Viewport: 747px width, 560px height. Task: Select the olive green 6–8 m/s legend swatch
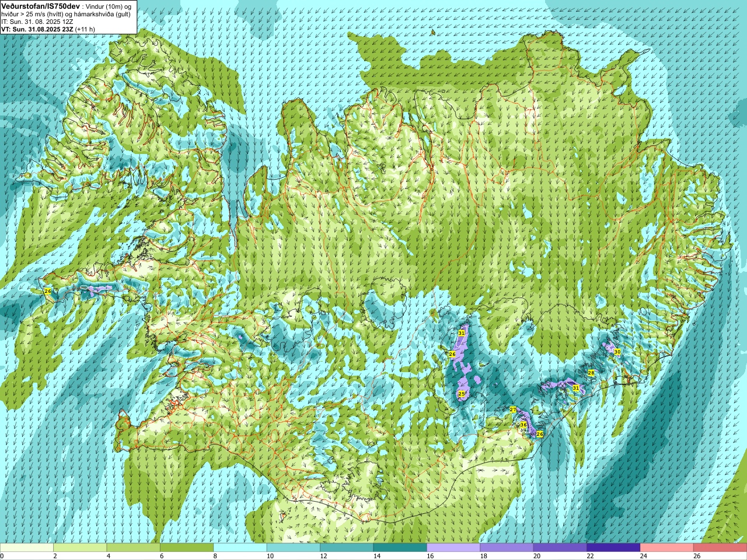(187, 548)
